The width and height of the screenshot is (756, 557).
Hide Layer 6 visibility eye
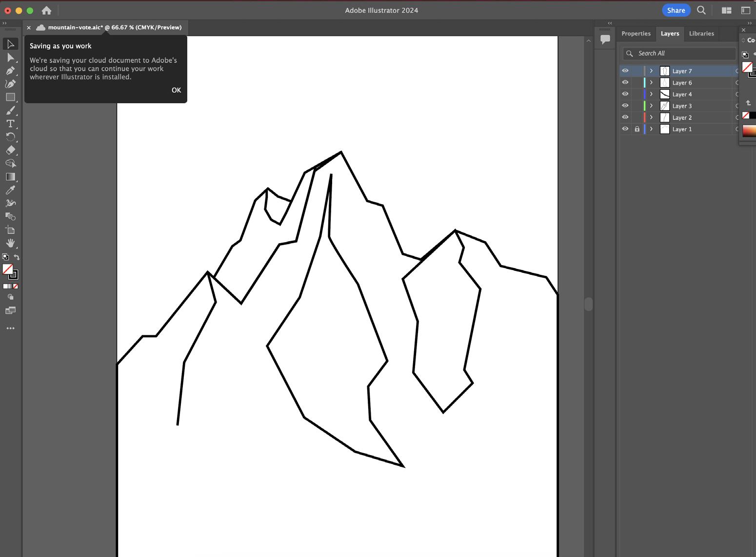pos(625,82)
